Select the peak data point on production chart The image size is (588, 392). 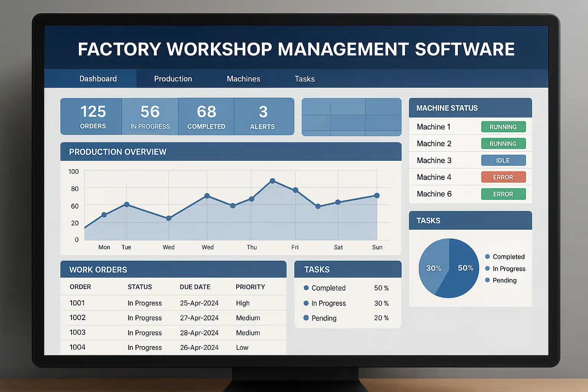[x=273, y=181]
